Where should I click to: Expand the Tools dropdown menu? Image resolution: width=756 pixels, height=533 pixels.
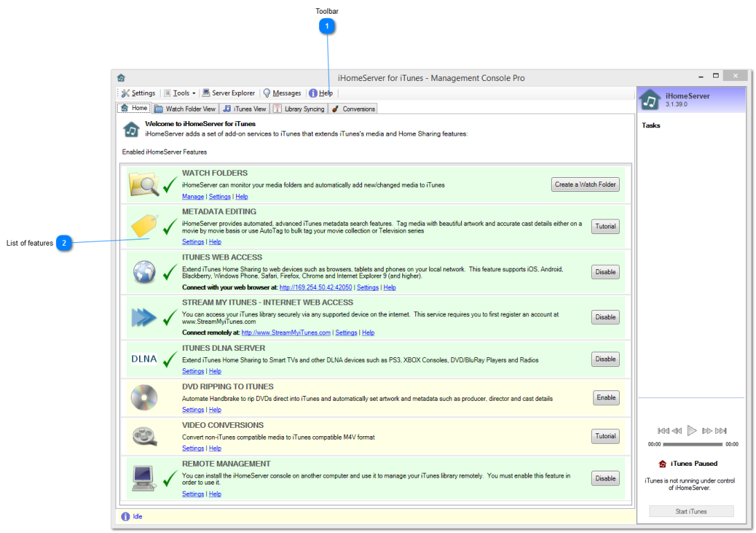pos(180,93)
